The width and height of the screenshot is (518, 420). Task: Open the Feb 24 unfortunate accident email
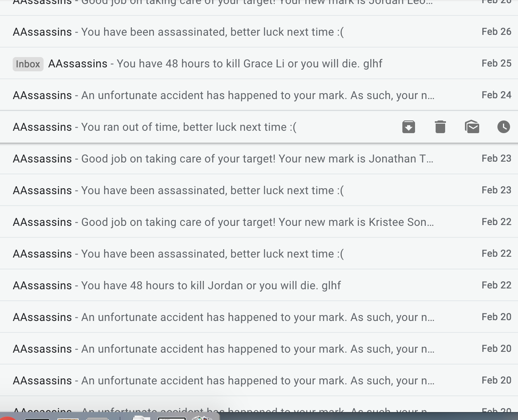(x=259, y=95)
